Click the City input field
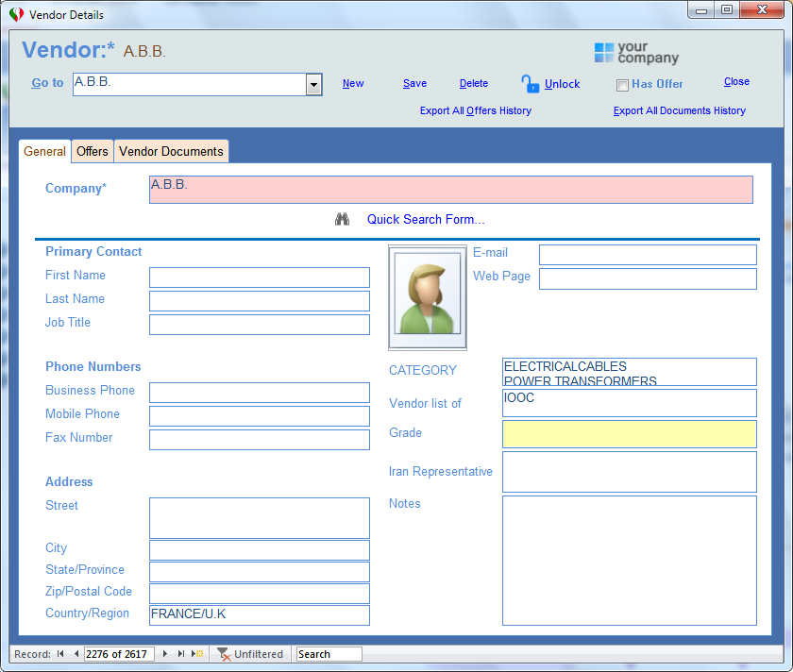 pyautogui.click(x=260, y=550)
